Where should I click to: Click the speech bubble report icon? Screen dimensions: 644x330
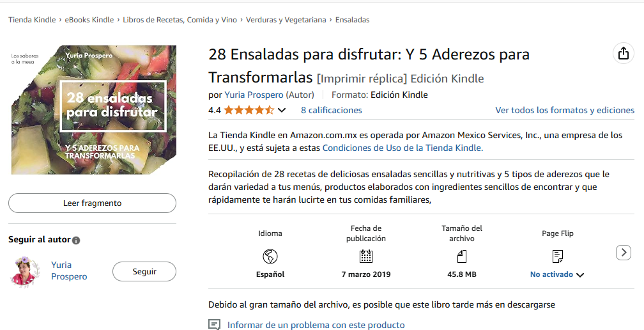[x=214, y=325]
